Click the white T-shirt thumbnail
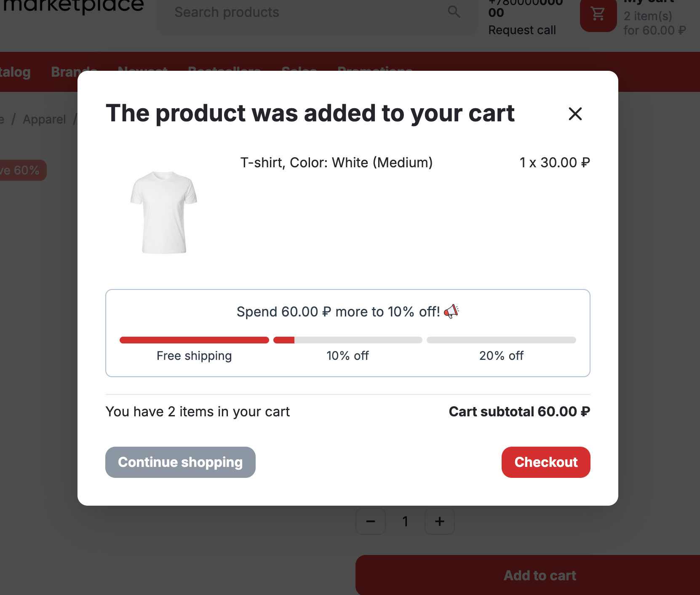This screenshot has width=700, height=595. click(x=164, y=212)
